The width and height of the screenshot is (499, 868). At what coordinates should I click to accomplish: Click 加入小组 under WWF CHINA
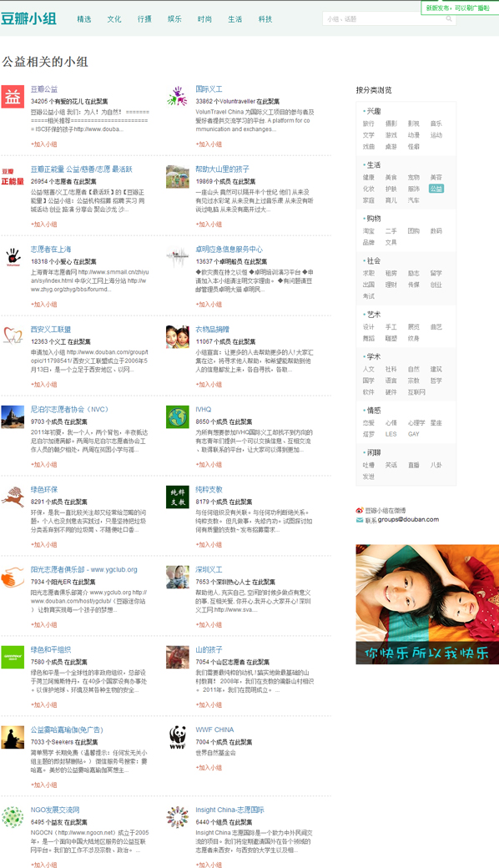[x=209, y=767]
